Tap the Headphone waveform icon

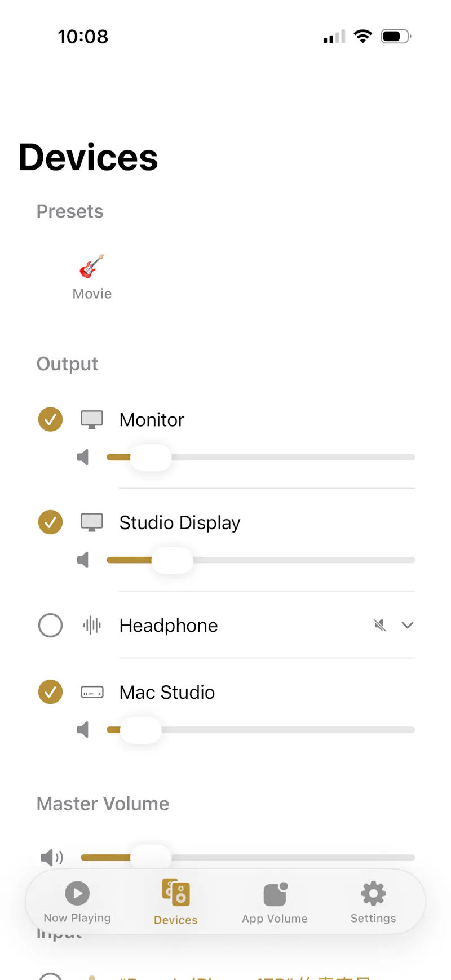(x=92, y=625)
